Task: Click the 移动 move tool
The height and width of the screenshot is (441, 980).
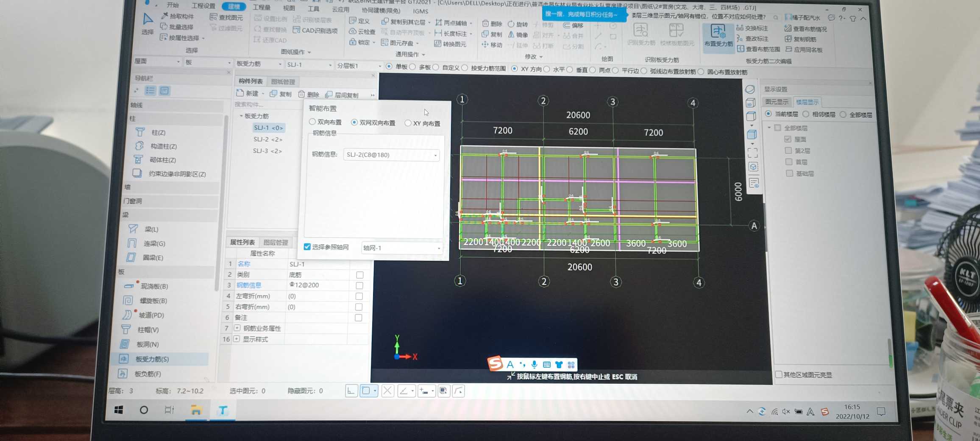Action: click(x=492, y=45)
